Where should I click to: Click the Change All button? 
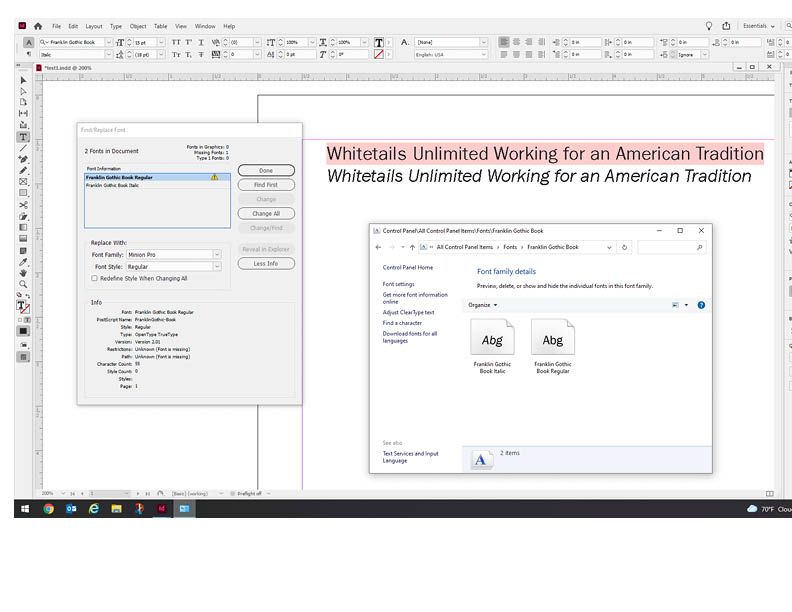pyautogui.click(x=266, y=214)
